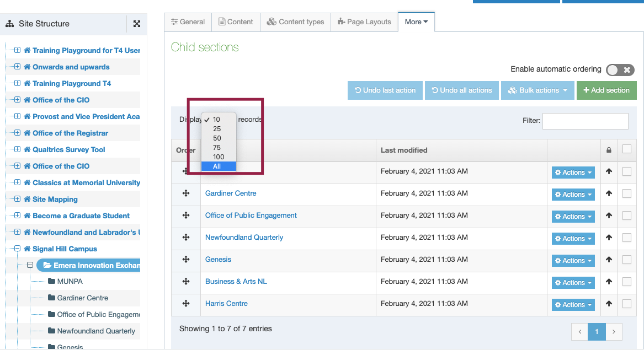644x350 pixels.
Task: Click the Filter text input field
Action: 586,121
